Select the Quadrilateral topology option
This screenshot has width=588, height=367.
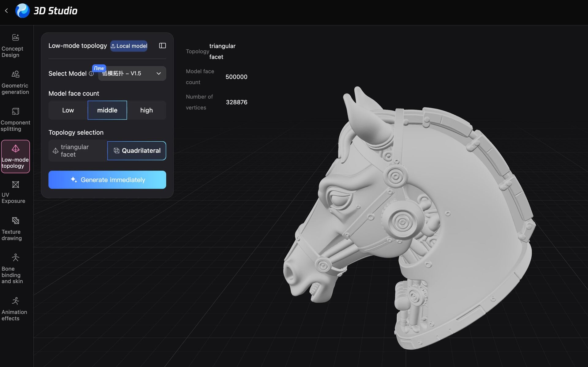point(137,151)
